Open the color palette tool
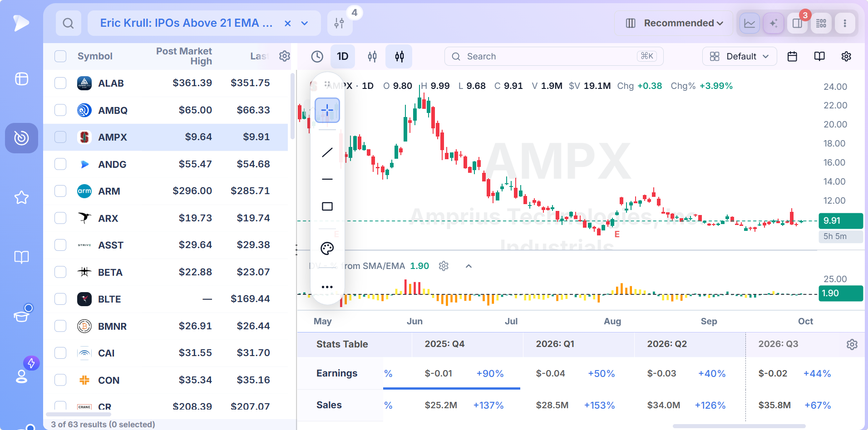 click(327, 248)
